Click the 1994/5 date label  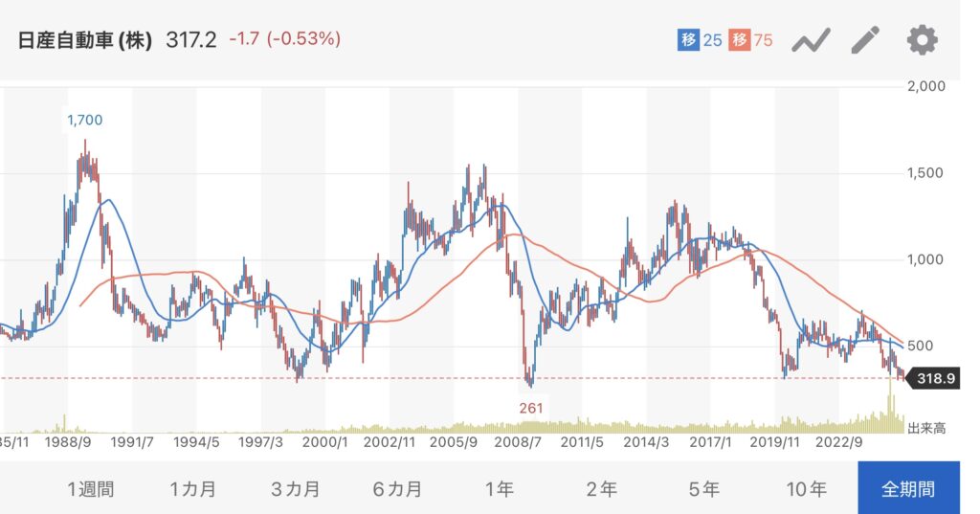pos(196,443)
